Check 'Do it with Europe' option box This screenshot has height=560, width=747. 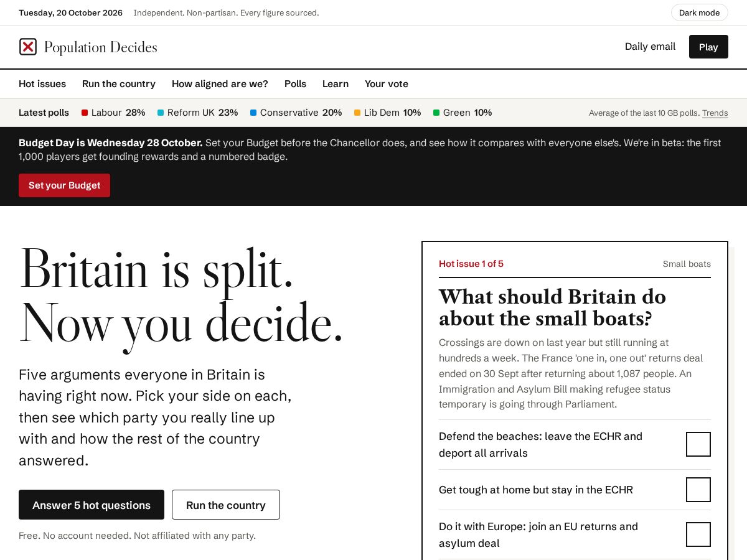[x=698, y=534]
